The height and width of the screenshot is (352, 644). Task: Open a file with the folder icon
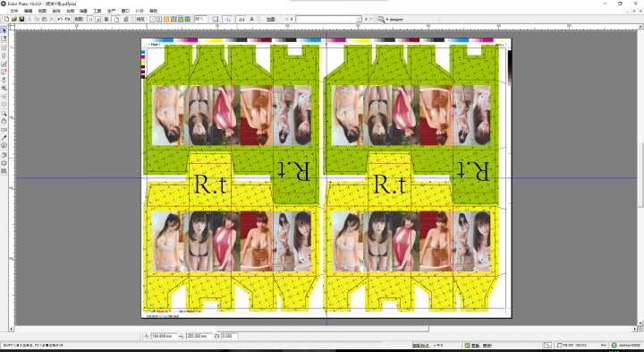[14, 19]
